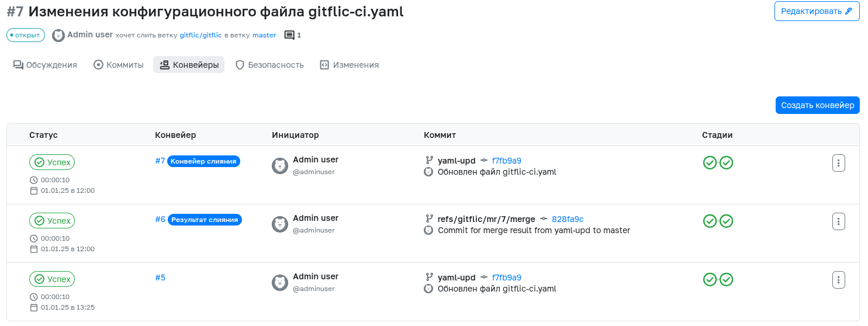This screenshot has height=326, width=868.
Task: Open three-dot menu for pipeline #7
Action: 839,163
